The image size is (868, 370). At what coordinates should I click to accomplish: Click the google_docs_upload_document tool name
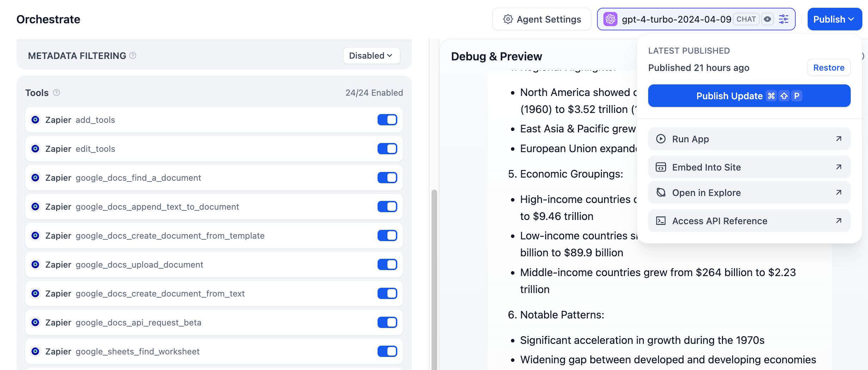(x=139, y=264)
